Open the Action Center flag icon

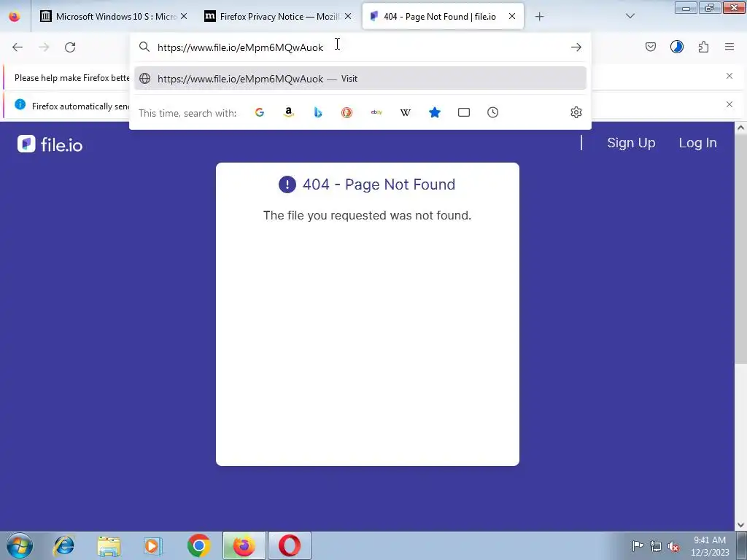[638, 545]
